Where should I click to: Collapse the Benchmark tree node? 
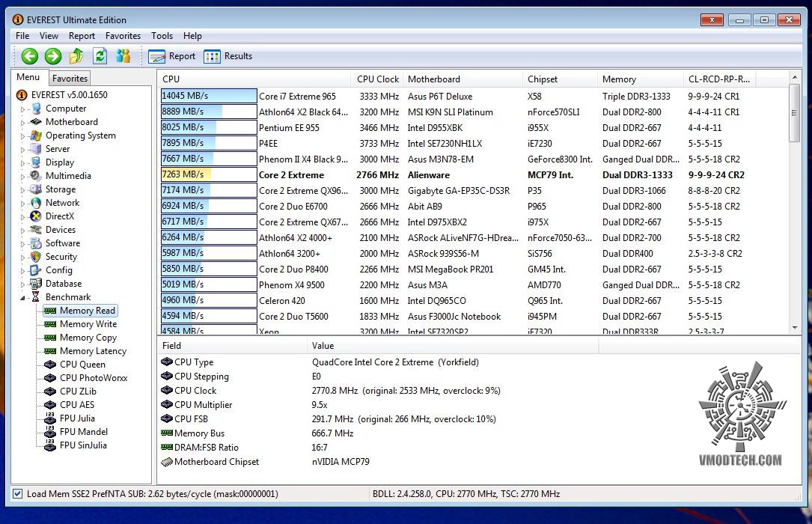point(22,297)
